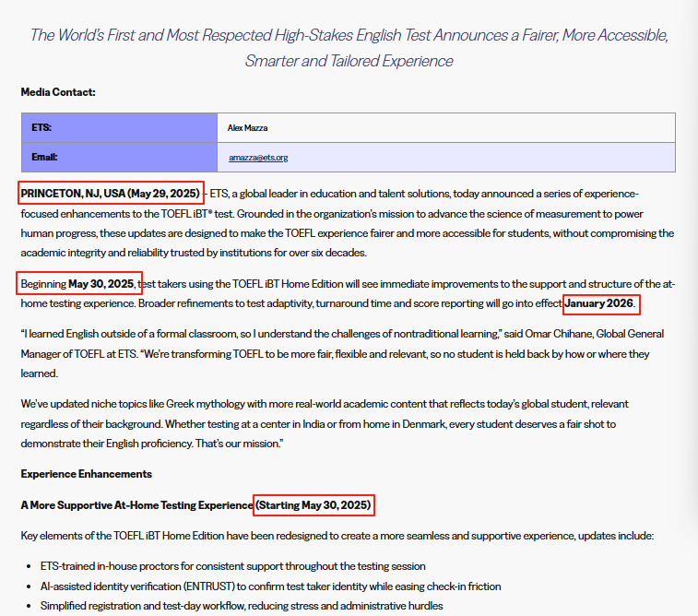Click the 'Experience Enhancements' heading
Viewport: 698px width, 616px height.
(87, 474)
